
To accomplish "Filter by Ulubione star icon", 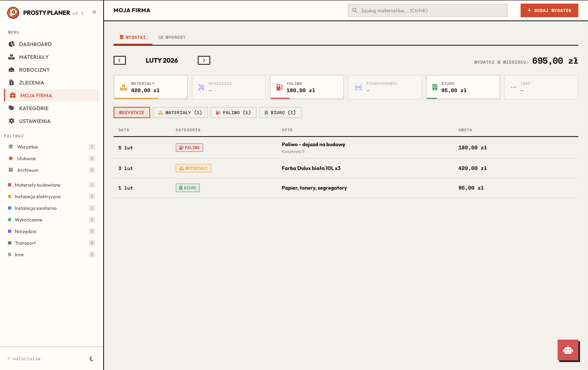I will click(x=11, y=158).
